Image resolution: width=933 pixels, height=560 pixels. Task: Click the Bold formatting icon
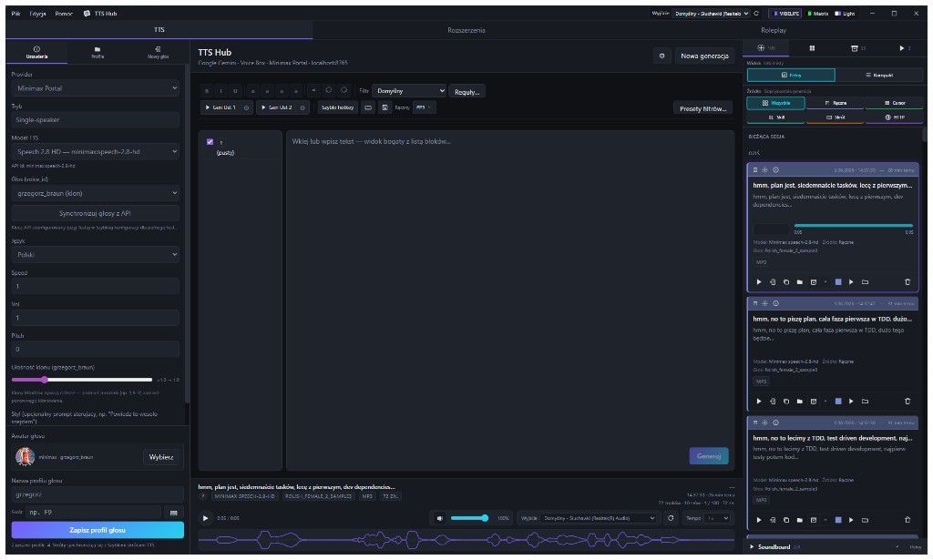tap(207, 91)
